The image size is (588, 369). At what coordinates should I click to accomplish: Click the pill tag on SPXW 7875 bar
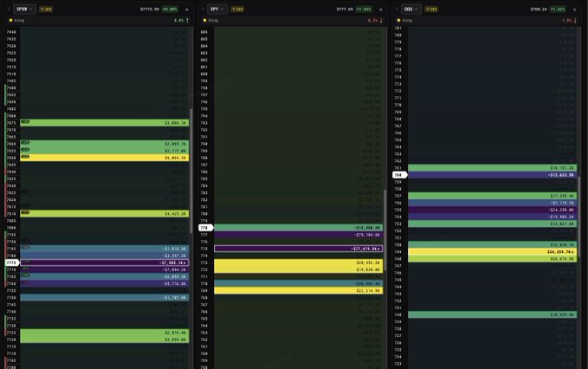click(25, 121)
